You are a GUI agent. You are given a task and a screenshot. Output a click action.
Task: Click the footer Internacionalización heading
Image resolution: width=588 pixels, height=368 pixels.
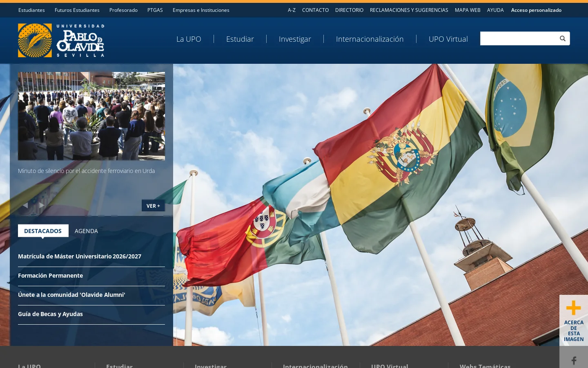click(315, 366)
